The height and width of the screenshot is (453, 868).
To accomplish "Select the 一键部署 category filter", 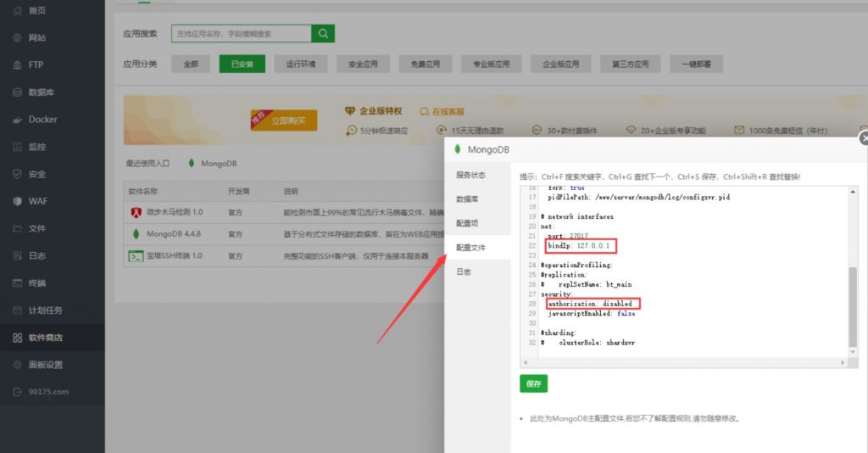I will pyautogui.click(x=697, y=64).
